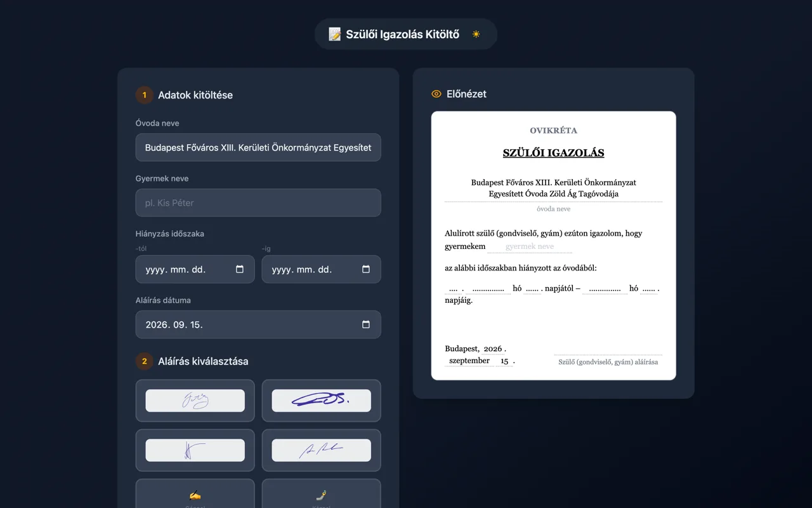Toggle the sun light-mode theme icon

click(476, 34)
